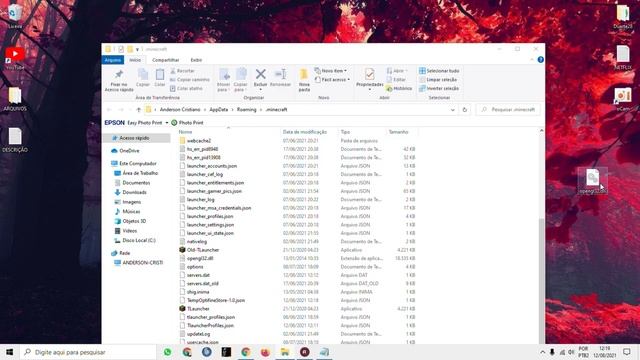The height and width of the screenshot is (360, 640).
Task: Click Selecionar tudo
Action: coord(439,71)
